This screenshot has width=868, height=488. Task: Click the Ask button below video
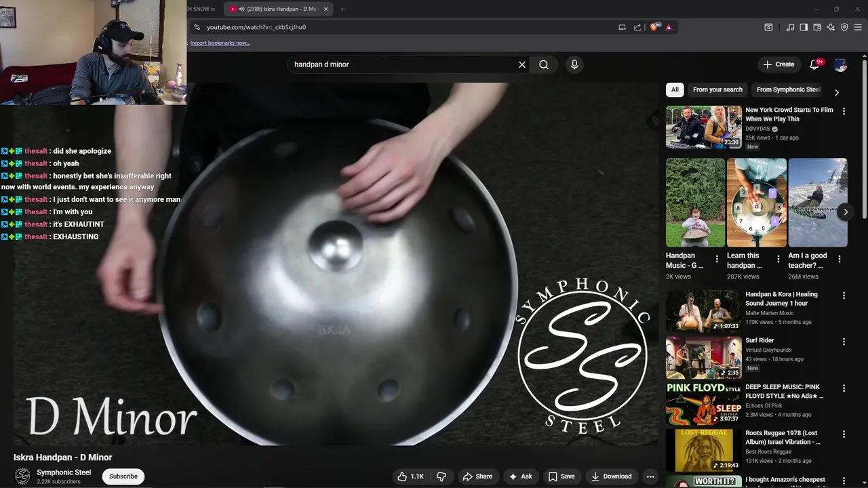(x=520, y=476)
